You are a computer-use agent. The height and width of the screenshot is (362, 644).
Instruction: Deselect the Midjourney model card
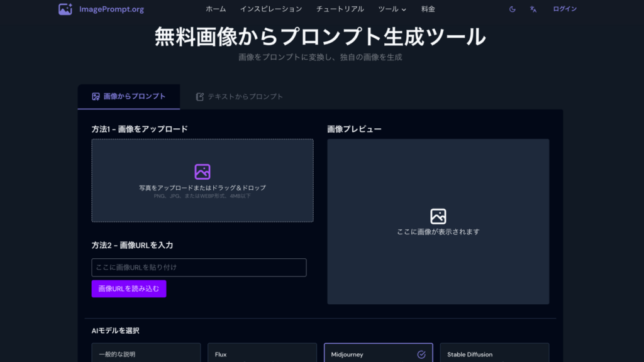pos(377,354)
